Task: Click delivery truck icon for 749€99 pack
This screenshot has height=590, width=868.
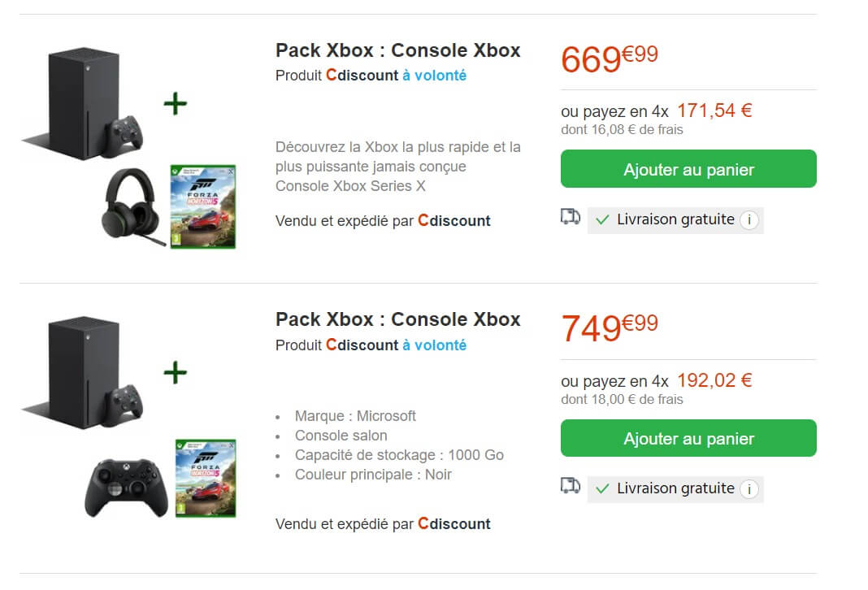Action: (x=571, y=486)
